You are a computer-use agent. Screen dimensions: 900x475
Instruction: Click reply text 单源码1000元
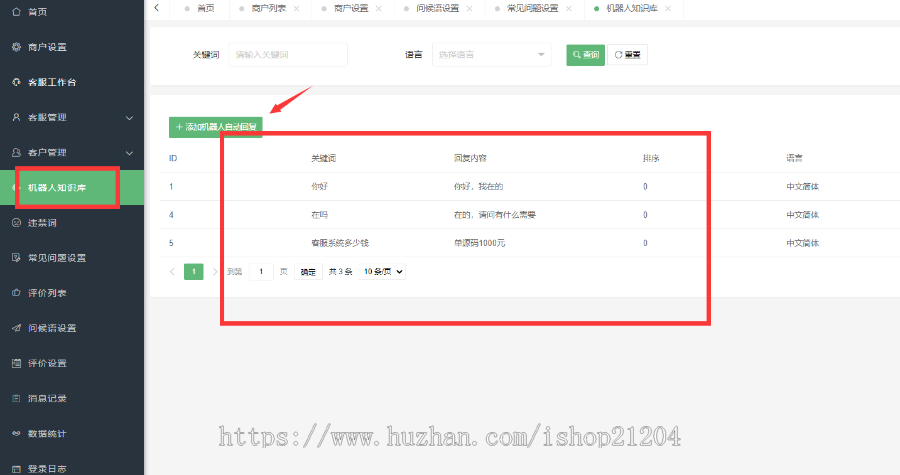[x=479, y=243]
